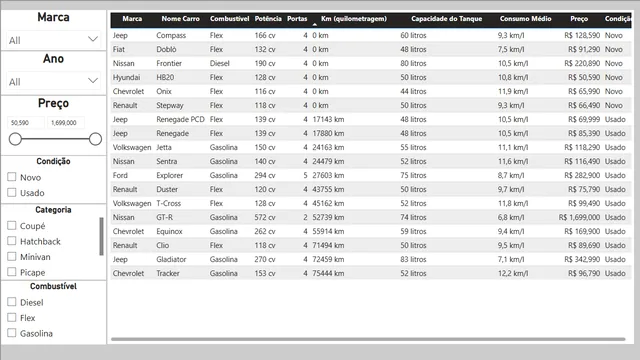Click the price R$ 282,900 cell
The height and width of the screenshot is (360, 640).
pos(582,176)
